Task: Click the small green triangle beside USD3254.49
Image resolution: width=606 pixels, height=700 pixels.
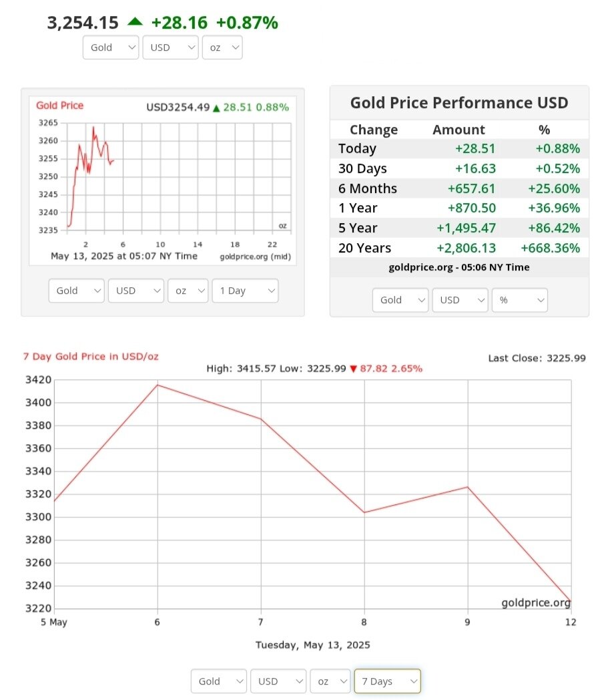Action: (x=216, y=108)
